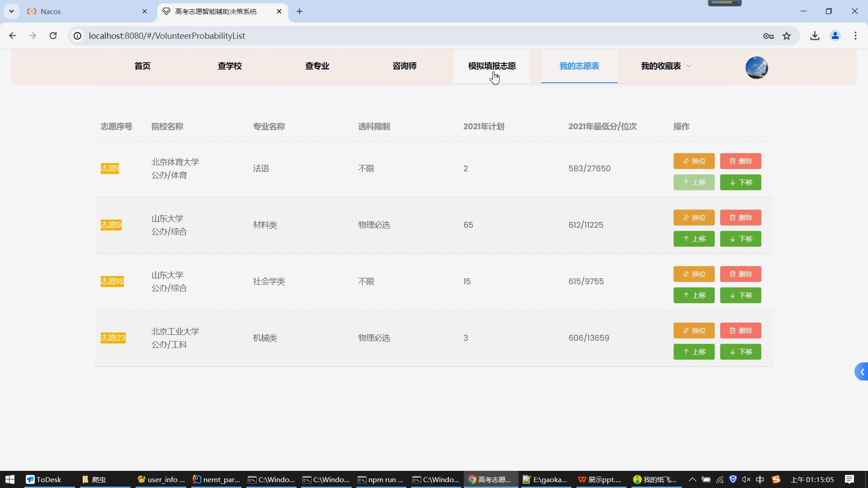Viewport: 868px width, 488px height.
Task: Click the user avatar profile picture
Action: 756,68
